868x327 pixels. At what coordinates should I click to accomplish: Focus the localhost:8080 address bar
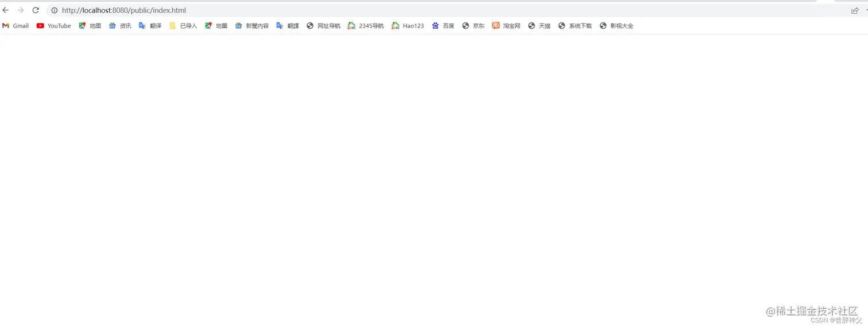[x=402, y=10]
